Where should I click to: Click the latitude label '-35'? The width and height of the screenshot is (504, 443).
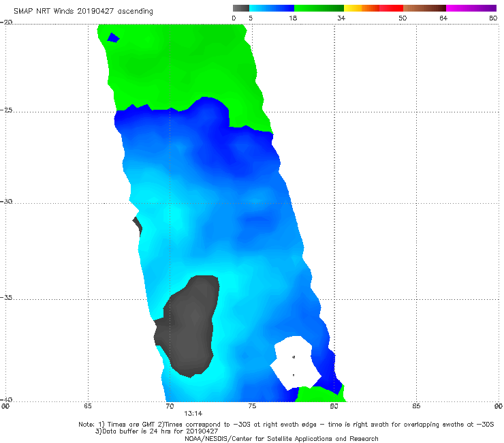click(x=6, y=298)
